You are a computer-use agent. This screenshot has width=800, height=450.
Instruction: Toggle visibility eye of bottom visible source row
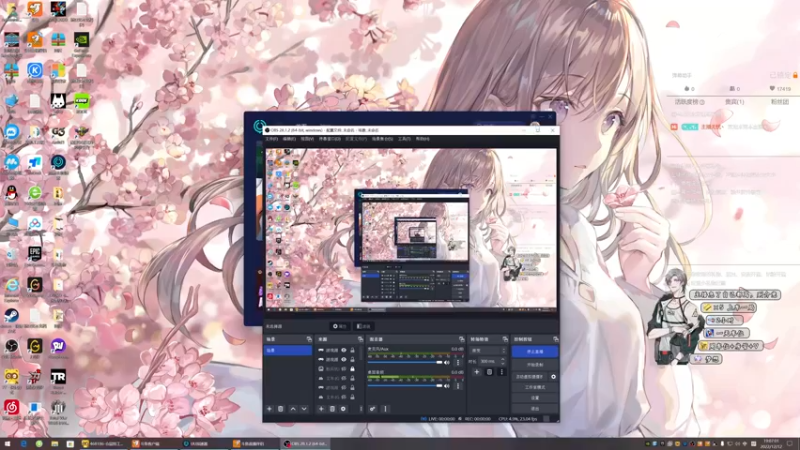click(344, 396)
